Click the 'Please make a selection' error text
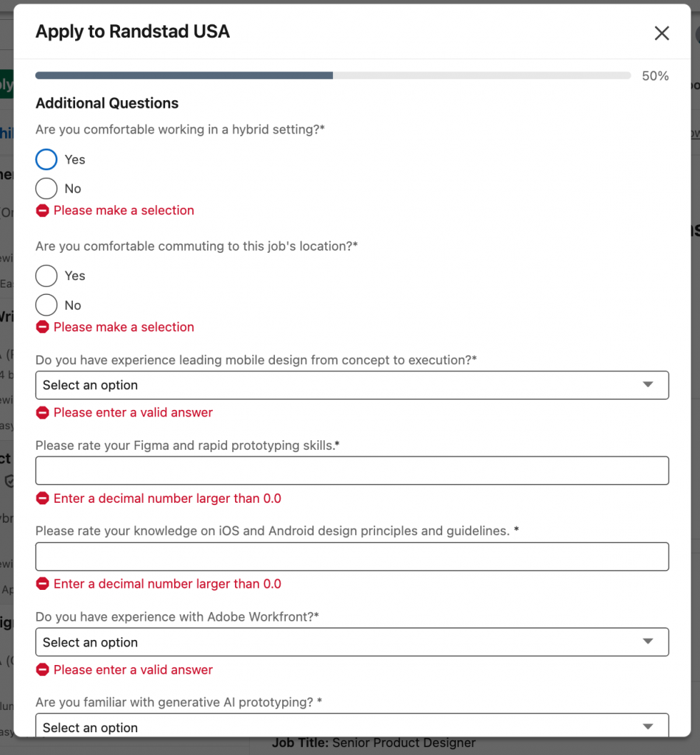The width and height of the screenshot is (700, 755). 123,210
